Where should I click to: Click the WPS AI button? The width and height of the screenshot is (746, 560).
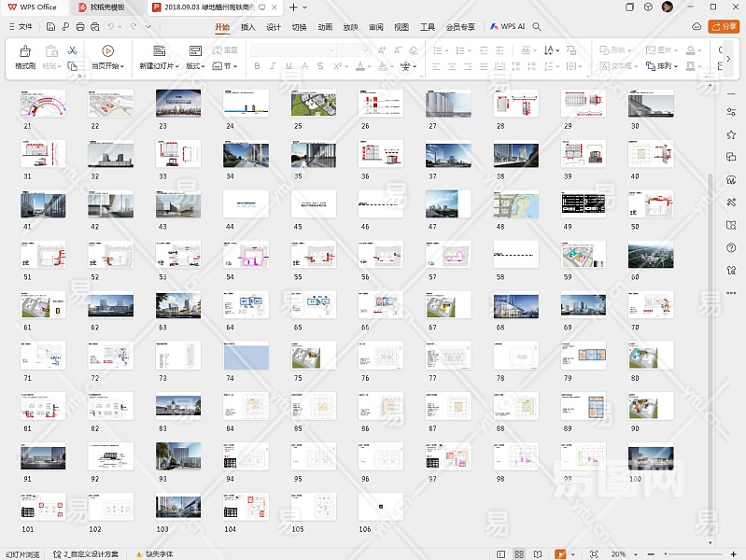(x=507, y=27)
